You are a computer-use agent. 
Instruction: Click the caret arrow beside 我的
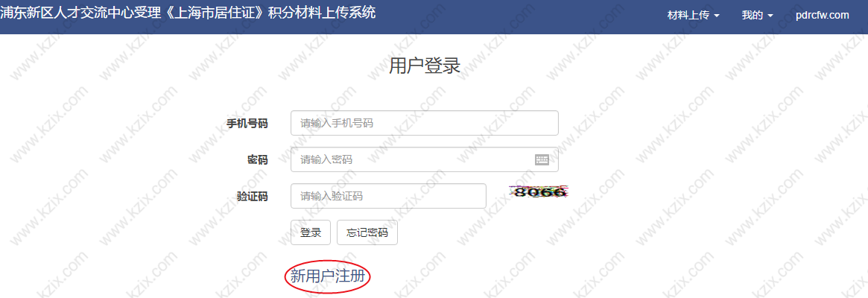coord(770,16)
